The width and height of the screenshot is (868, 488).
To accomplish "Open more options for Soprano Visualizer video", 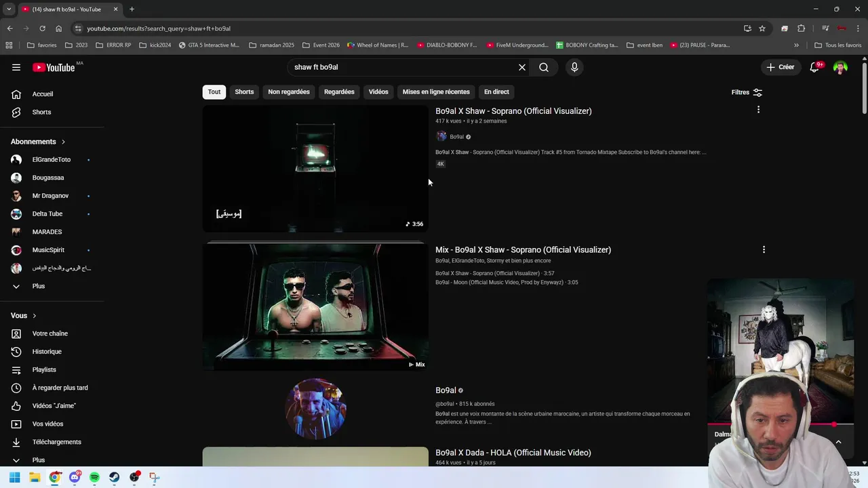I will [x=758, y=110].
